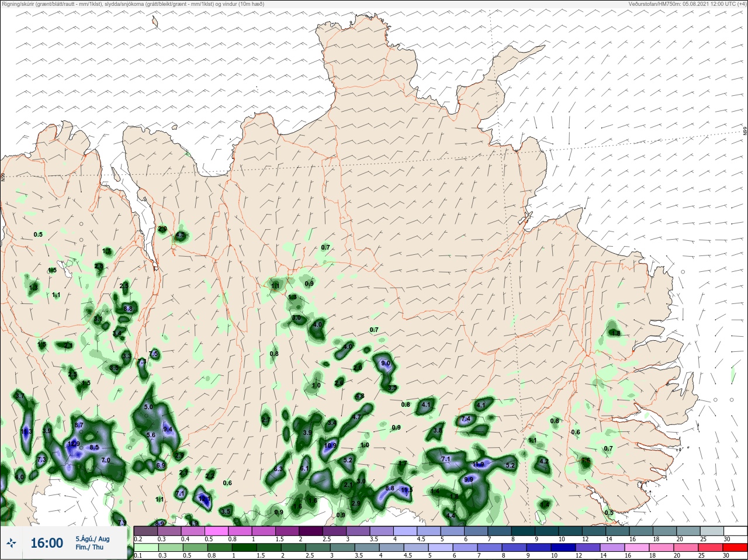Click the 4.2 precipitation value on the map
The image size is (748, 560).
(544, 461)
